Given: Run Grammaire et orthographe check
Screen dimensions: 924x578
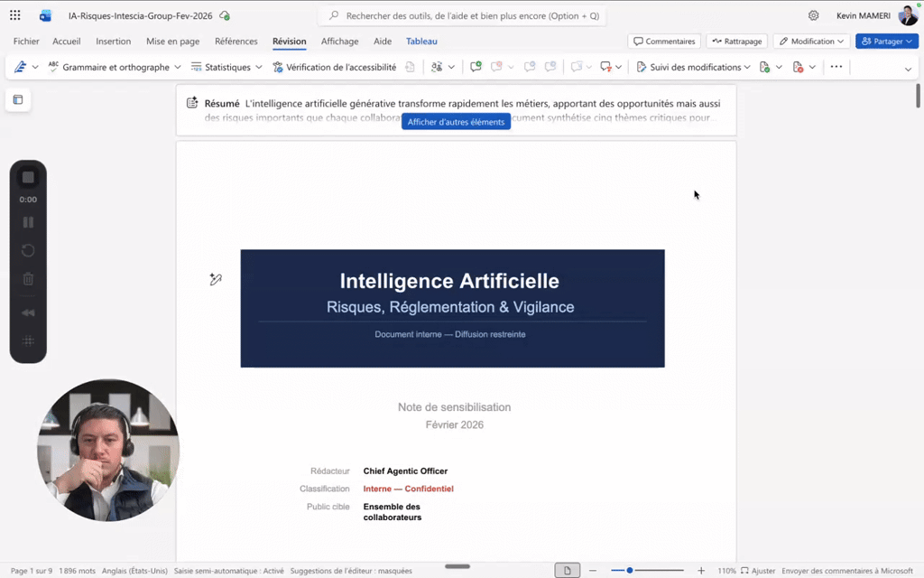Looking at the screenshot, I should (109, 67).
